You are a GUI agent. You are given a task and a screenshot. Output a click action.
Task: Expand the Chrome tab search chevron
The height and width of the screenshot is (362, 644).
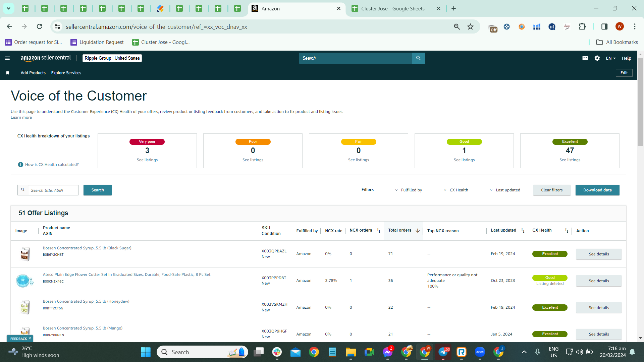pos(8,9)
